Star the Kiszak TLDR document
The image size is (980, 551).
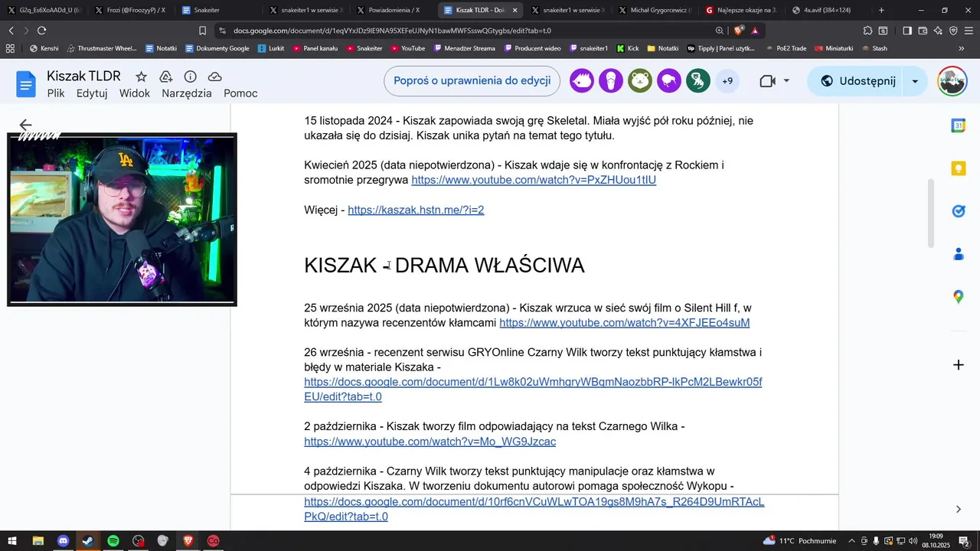click(x=141, y=77)
